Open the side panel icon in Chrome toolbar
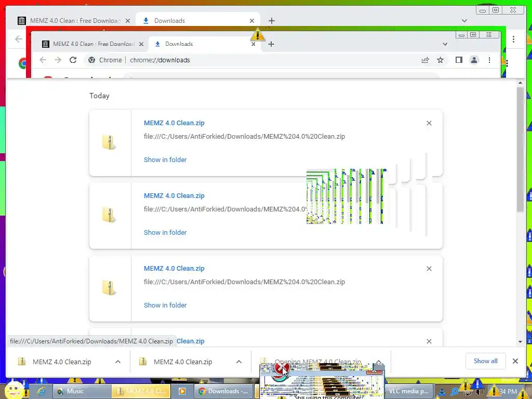This screenshot has height=399, width=532. pos(459,60)
